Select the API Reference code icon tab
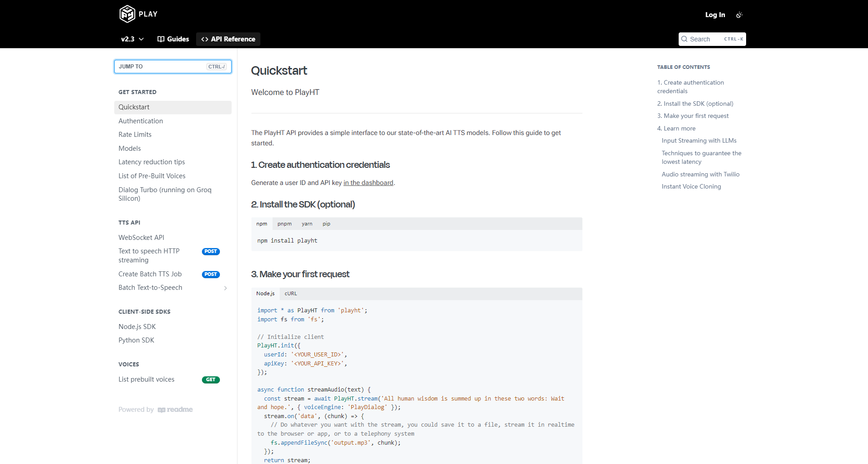 [205, 39]
